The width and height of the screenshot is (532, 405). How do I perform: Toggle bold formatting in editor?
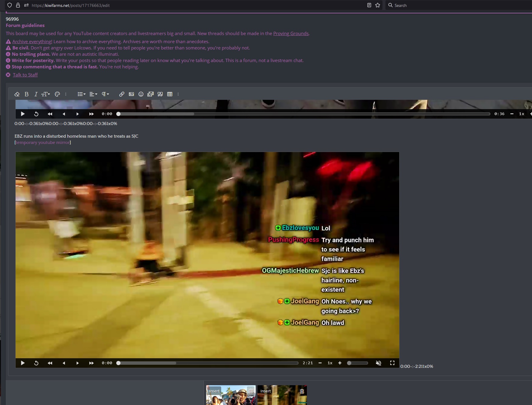coord(27,94)
